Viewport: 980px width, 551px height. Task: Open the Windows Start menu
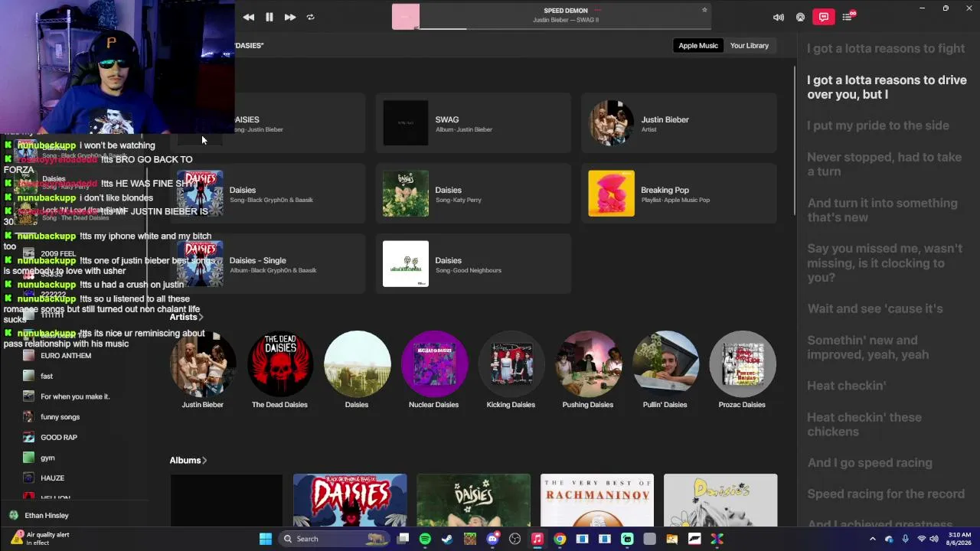tap(266, 539)
